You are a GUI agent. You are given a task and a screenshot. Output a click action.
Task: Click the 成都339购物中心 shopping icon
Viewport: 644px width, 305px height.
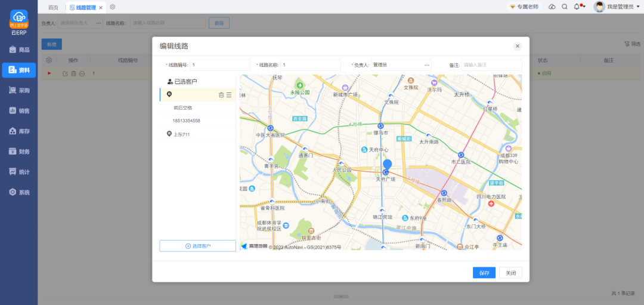pyautogui.click(x=509, y=149)
